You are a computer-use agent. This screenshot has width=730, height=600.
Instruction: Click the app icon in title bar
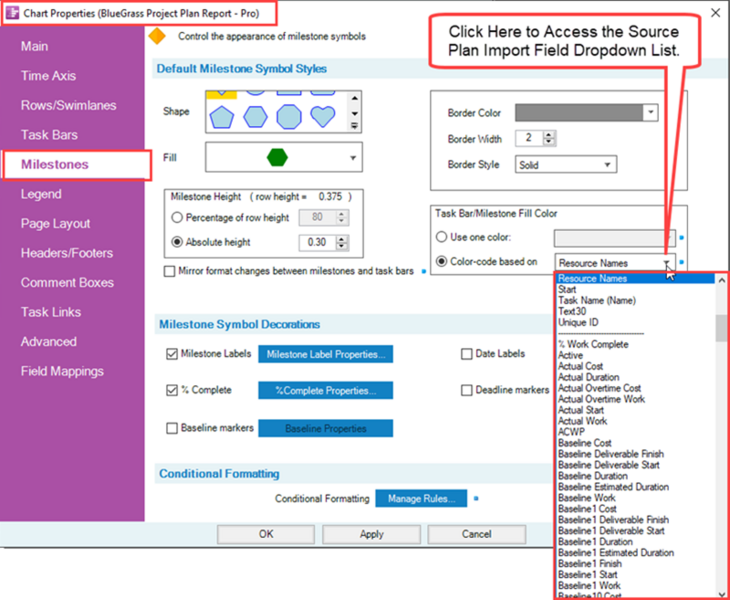(x=12, y=13)
